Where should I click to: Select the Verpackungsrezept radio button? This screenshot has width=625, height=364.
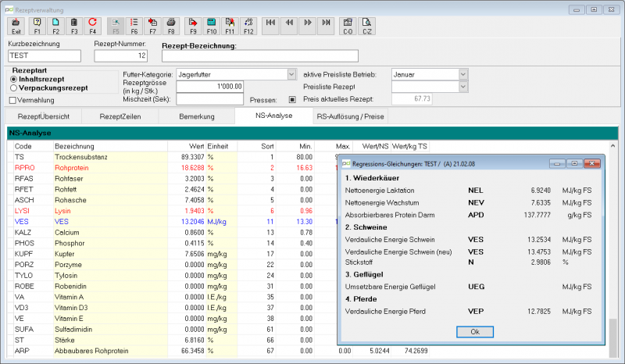click(x=13, y=88)
